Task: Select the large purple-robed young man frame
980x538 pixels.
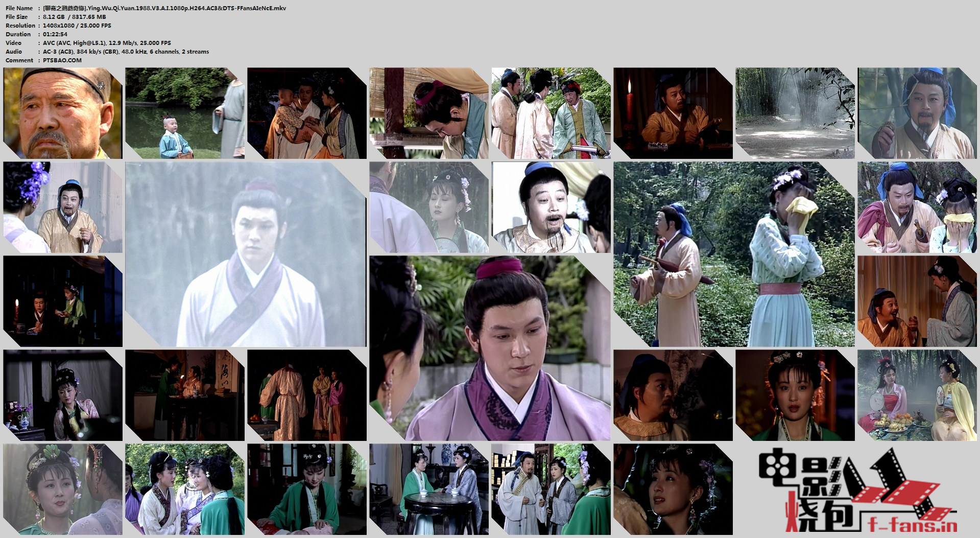Action: click(x=490, y=348)
